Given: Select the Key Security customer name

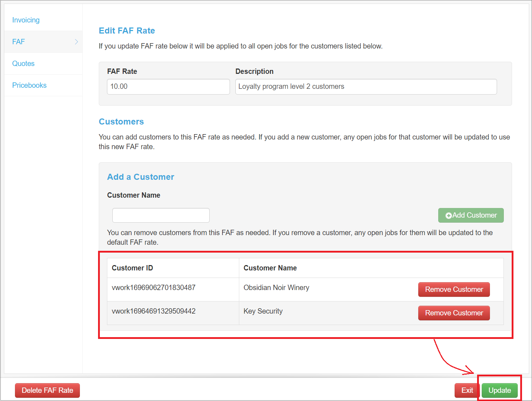Looking at the screenshot, I should coord(263,311).
